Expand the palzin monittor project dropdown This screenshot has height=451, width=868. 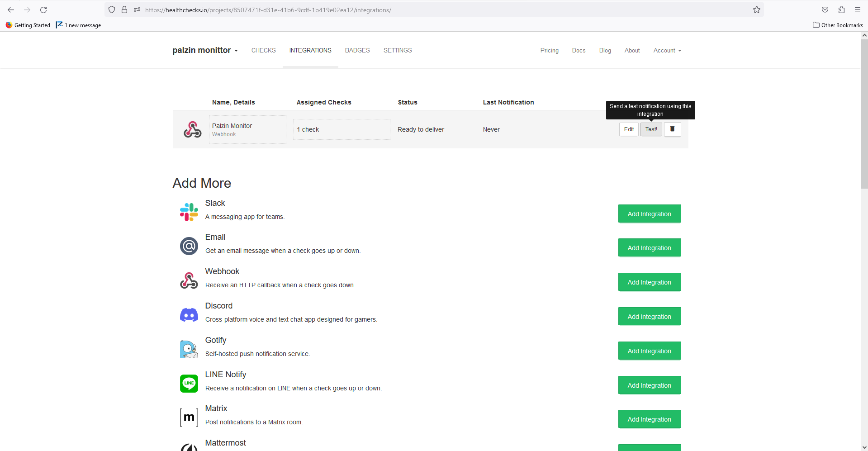point(205,50)
